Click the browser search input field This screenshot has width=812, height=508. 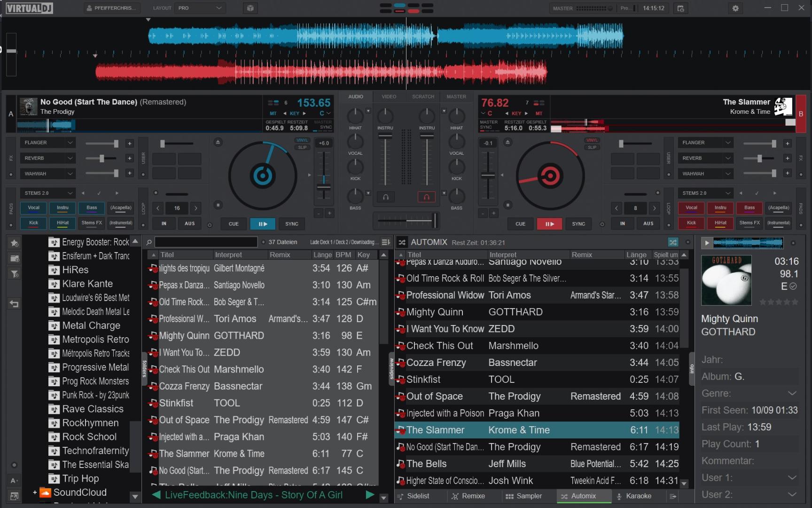[x=206, y=242]
